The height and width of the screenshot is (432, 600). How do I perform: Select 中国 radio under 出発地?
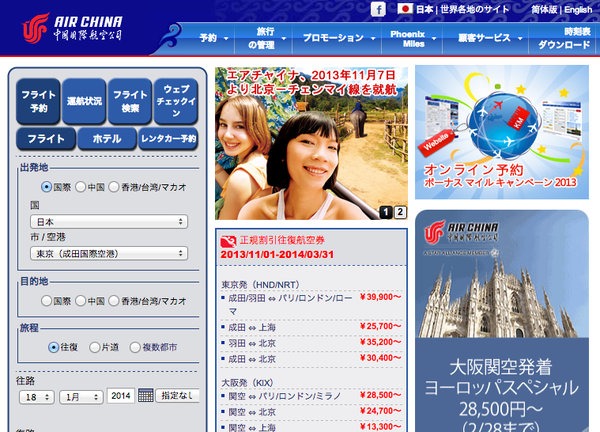pyautogui.click(x=80, y=187)
